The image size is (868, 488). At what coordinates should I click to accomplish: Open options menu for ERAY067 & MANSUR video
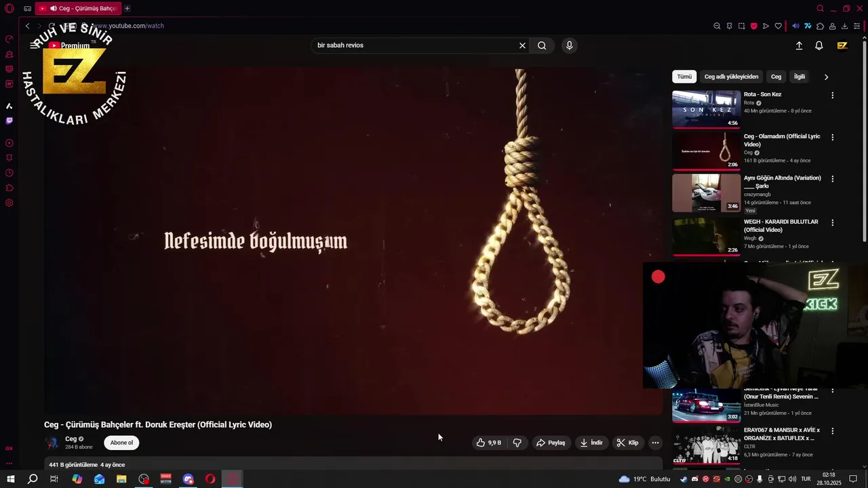833,431
